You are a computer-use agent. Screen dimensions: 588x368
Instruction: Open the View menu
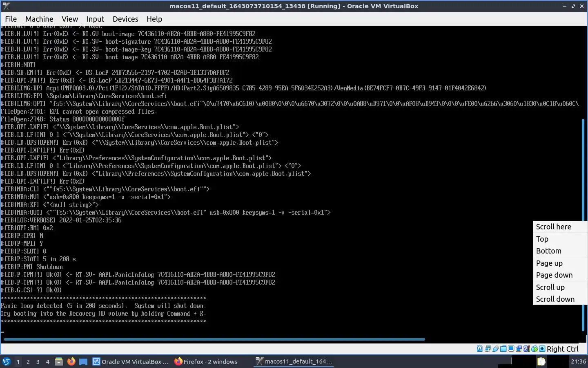70,19
